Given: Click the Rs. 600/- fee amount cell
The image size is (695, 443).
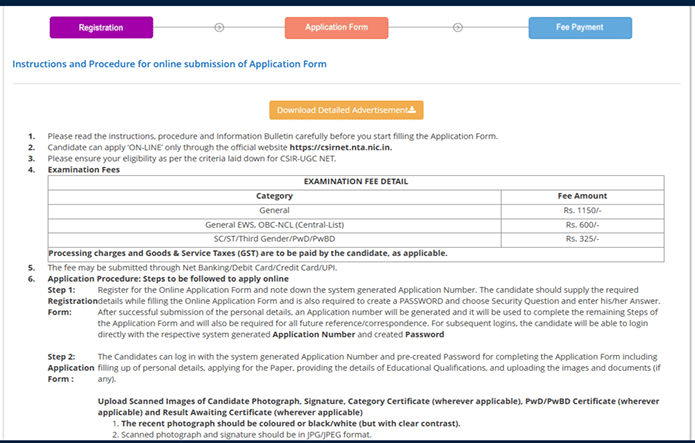Looking at the screenshot, I should [582, 225].
